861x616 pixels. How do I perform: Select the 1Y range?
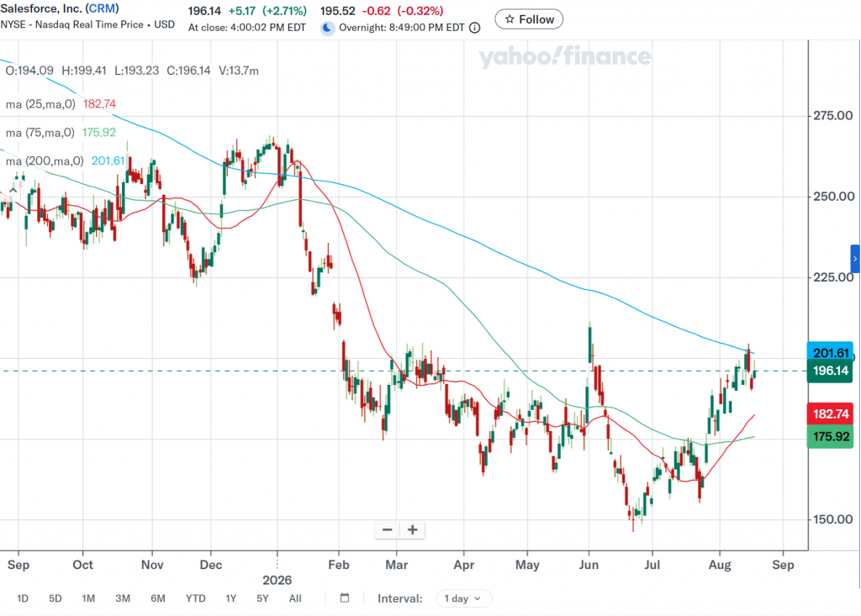click(x=230, y=598)
